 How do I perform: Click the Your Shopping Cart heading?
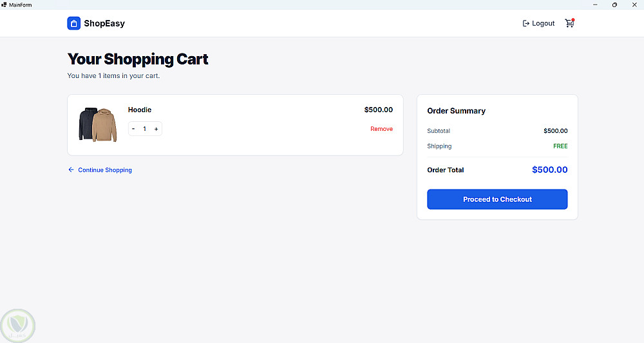tap(138, 59)
